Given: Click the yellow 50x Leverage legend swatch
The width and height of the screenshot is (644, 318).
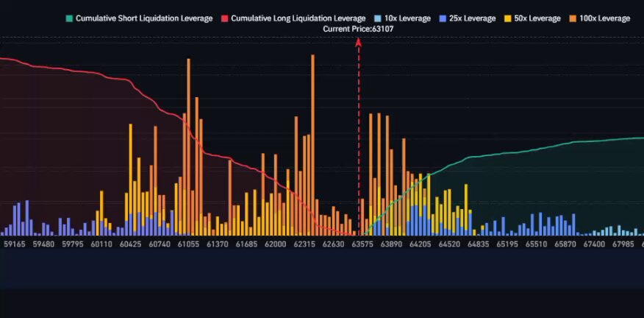Looking at the screenshot, I should click(507, 18).
